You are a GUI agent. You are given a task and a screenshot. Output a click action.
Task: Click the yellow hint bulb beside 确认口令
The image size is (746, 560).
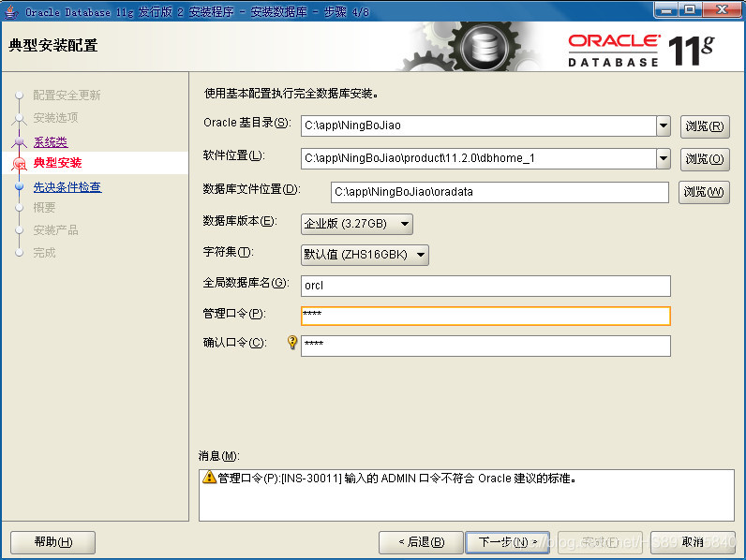[292, 343]
